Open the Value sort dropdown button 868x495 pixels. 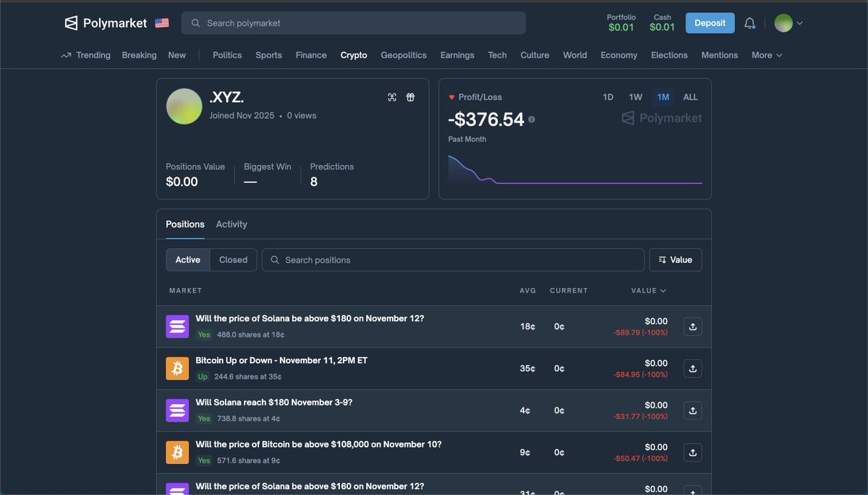pyautogui.click(x=676, y=260)
